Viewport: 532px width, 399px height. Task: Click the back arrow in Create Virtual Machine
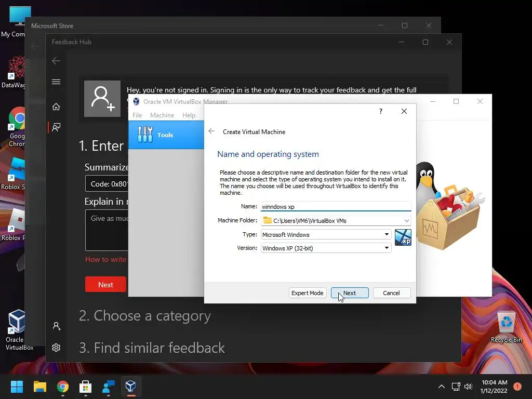pyautogui.click(x=211, y=131)
